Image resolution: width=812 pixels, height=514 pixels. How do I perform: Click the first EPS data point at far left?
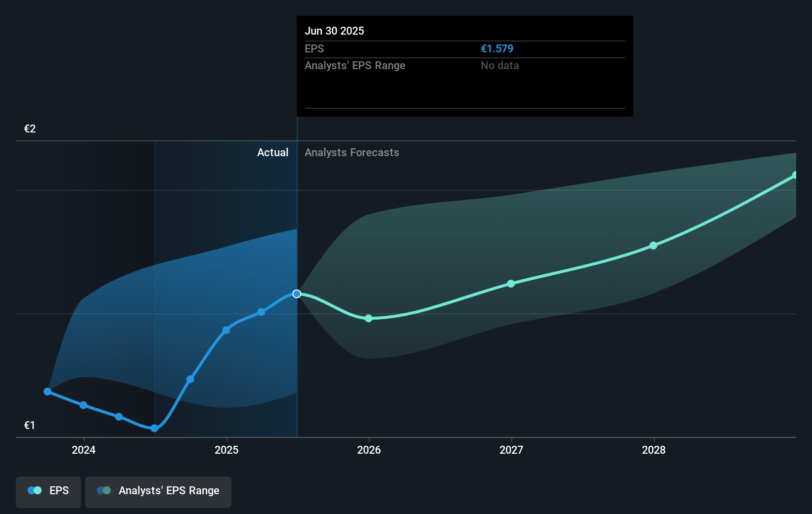point(47,391)
